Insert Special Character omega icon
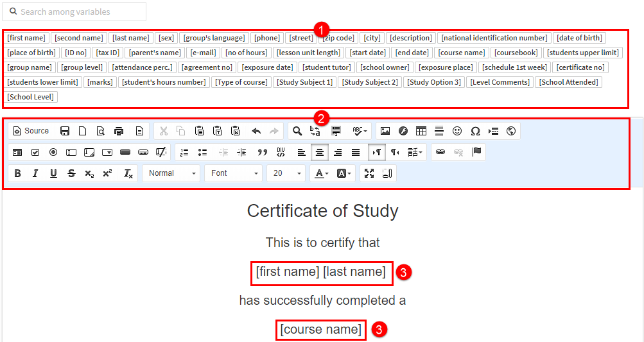This screenshot has width=644, height=342. click(475, 131)
